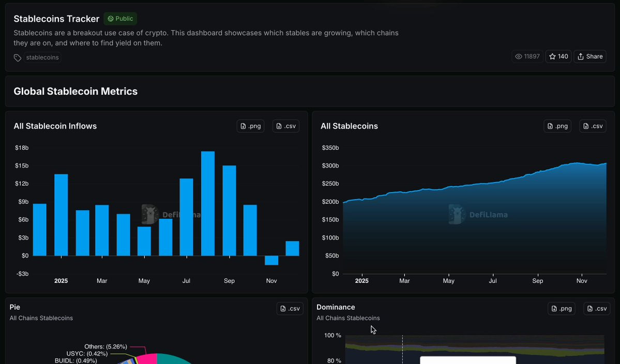Click the Global Stablecoin Metrics heading

tap(75, 92)
